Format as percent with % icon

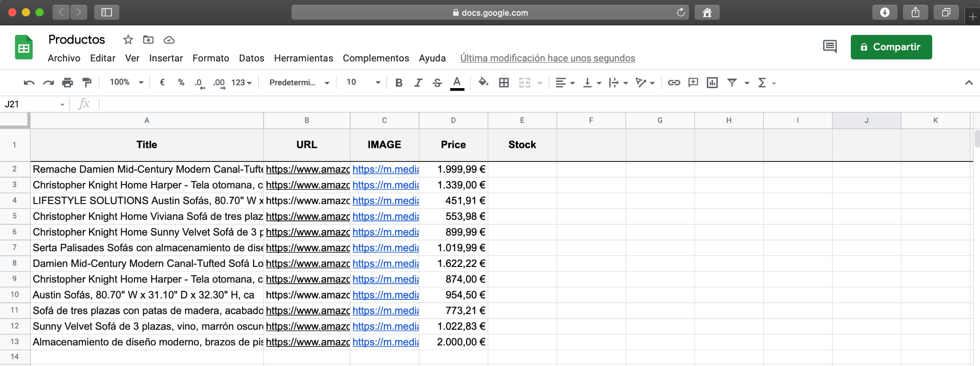coord(181,82)
